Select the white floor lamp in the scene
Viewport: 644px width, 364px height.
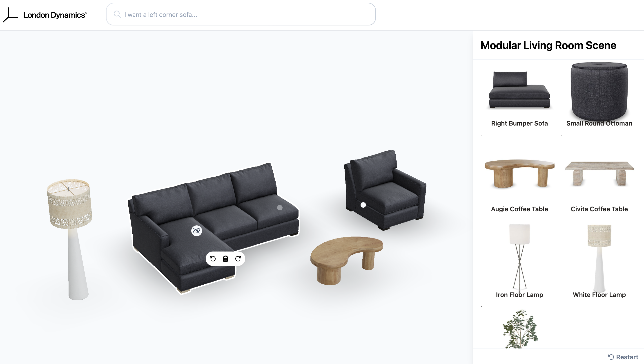pyautogui.click(x=70, y=239)
